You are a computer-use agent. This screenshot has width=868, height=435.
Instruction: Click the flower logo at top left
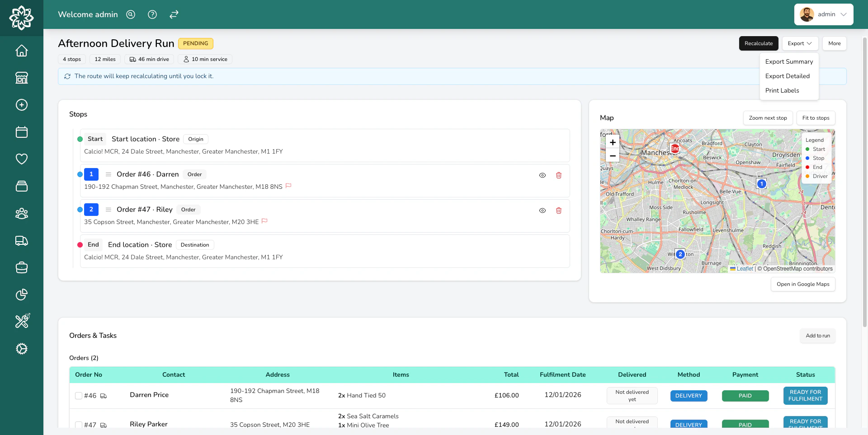(22, 18)
